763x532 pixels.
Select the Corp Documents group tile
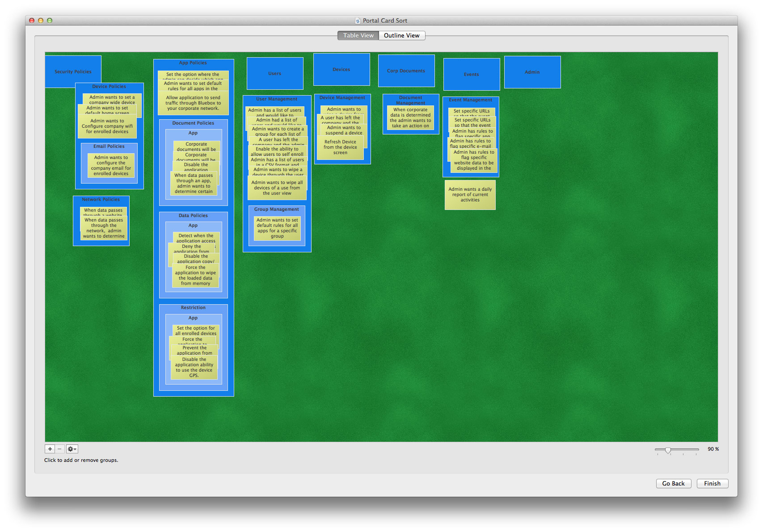pos(406,71)
